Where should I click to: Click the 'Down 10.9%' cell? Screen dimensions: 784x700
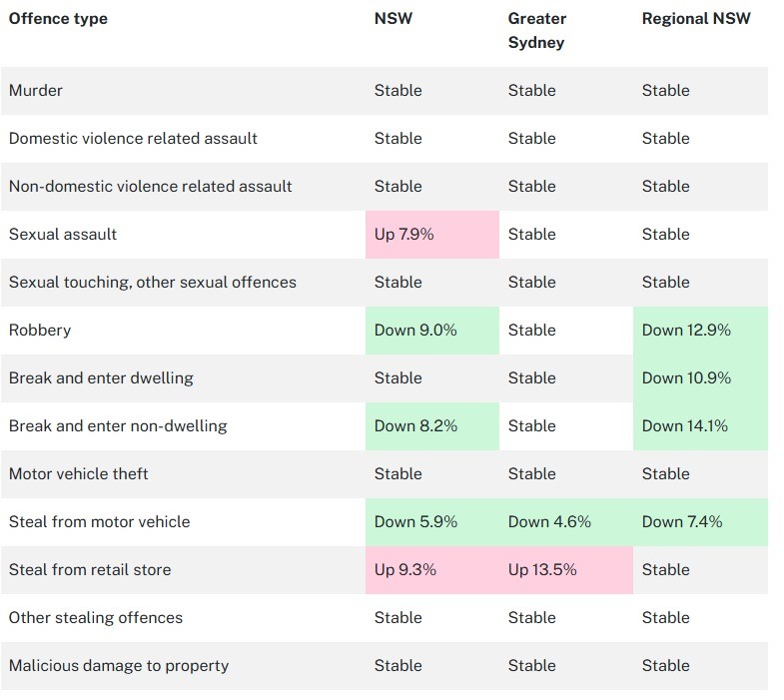[686, 378]
